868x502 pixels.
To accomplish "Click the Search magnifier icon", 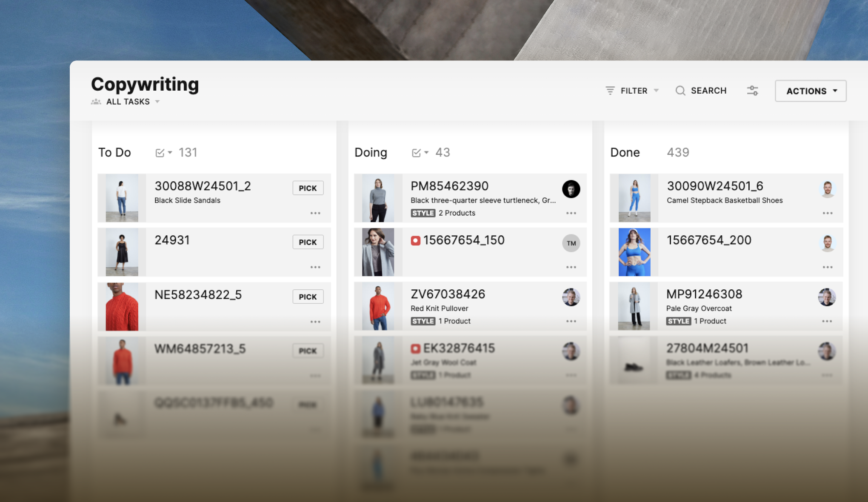I will coord(680,91).
